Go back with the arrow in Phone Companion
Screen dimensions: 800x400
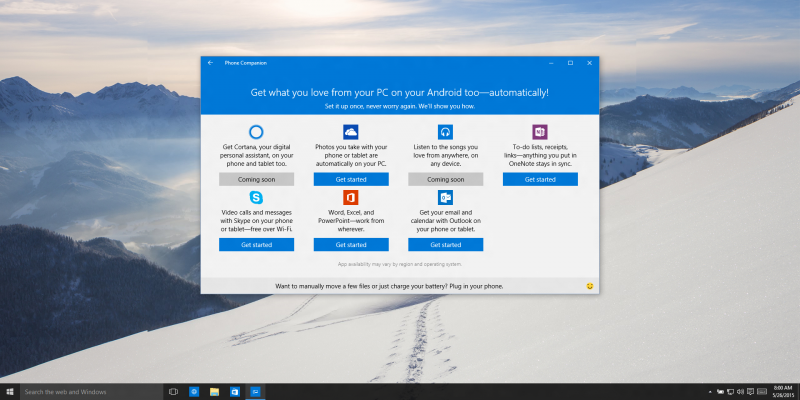point(210,63)
